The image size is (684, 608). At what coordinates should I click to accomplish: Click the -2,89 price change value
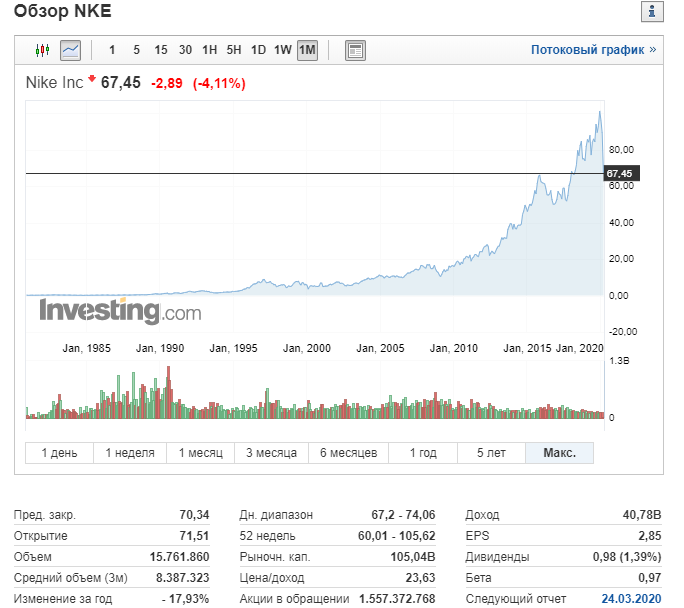point(167,83)
